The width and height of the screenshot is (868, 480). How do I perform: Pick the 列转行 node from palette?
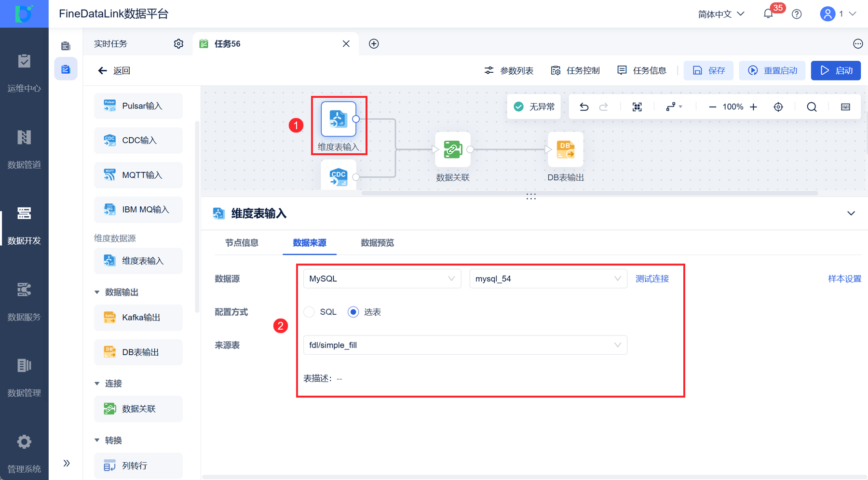[x=138, y=466]
